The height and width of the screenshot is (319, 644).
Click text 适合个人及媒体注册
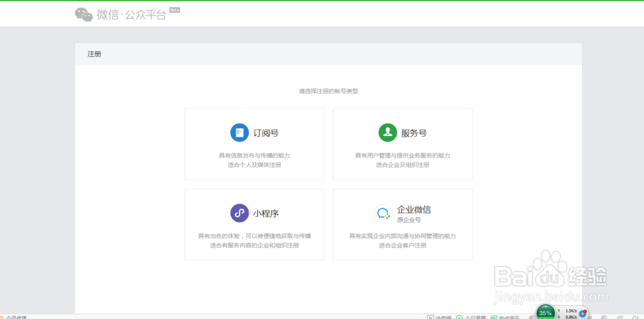tap(254, 165)
